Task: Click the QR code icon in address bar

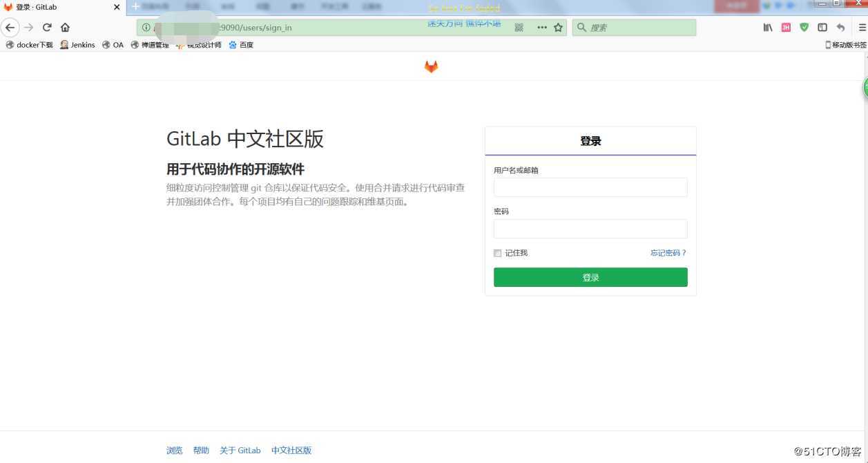Action: pos(519,28)
